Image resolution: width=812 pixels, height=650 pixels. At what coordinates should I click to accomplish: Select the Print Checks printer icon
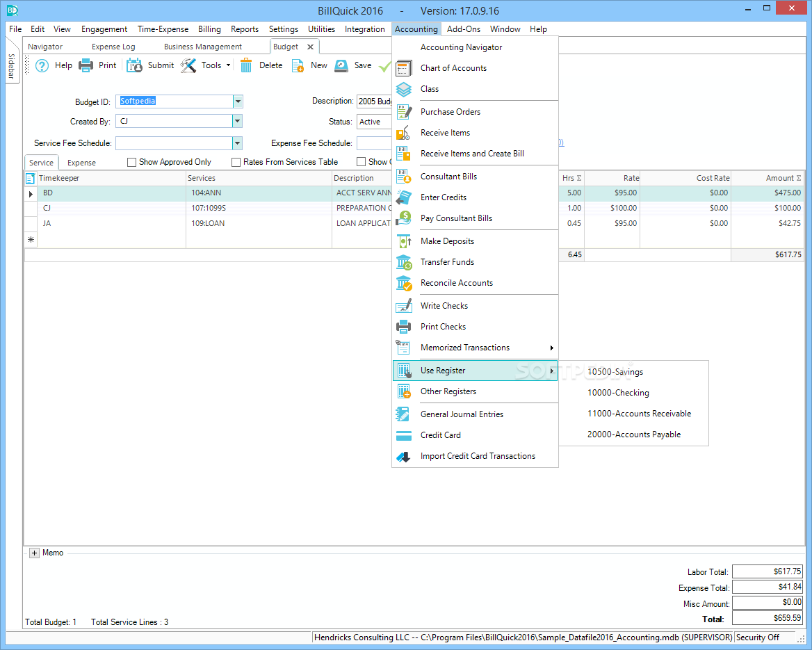tap(403, 327)
